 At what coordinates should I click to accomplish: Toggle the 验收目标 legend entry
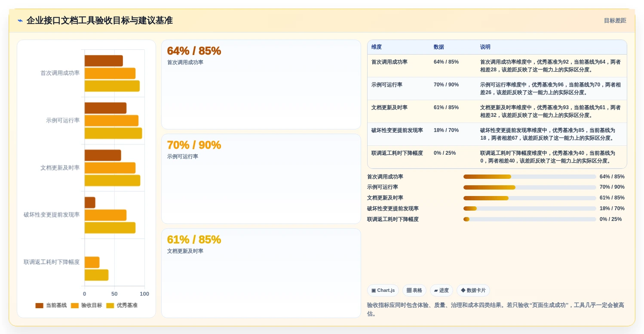click(x=86, y=305)
